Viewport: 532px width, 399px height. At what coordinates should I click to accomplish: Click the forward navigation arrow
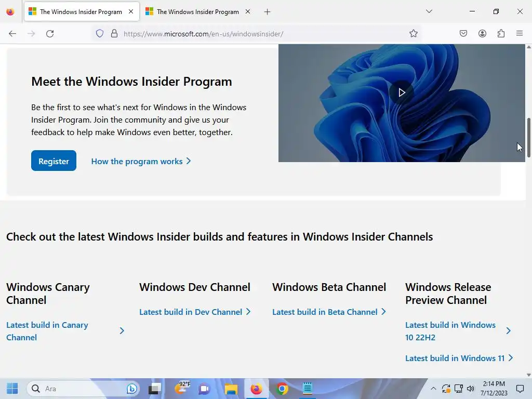pyautogui.click(x=31, y=34)
